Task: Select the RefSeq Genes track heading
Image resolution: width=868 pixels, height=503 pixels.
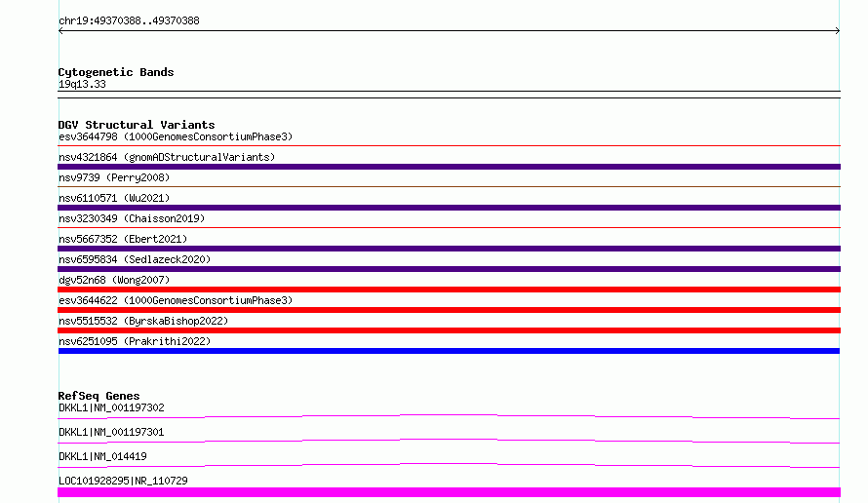Action: click(x=99, y=396)
